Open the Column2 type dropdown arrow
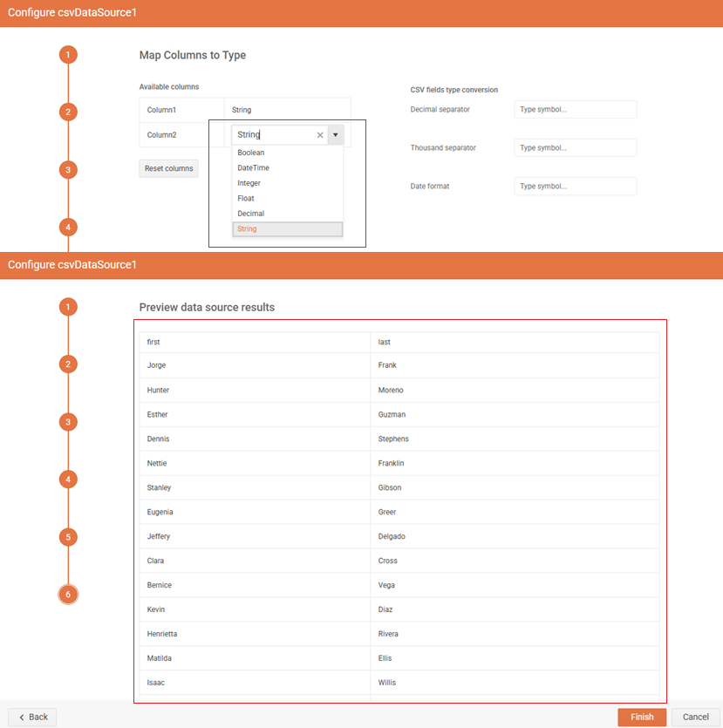The width and height of the screenshot is (723, 728). point(335,135)
